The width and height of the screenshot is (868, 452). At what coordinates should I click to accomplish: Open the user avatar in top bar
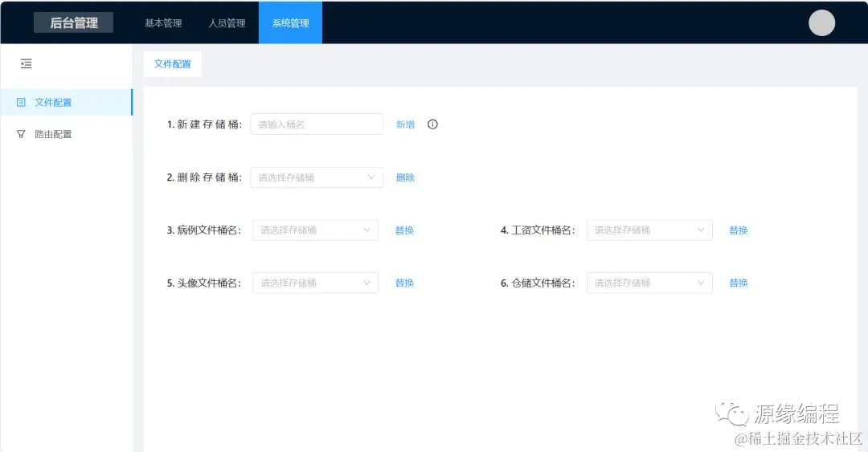821,22
